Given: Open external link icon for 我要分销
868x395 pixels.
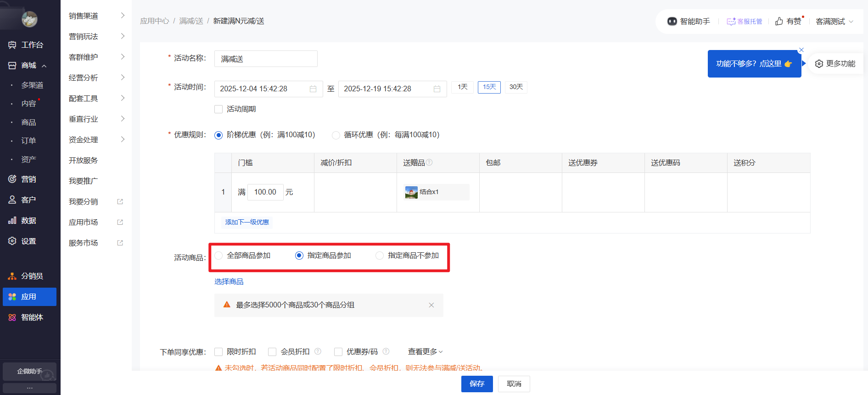Looking at the screenshot, I should point(120,201).
